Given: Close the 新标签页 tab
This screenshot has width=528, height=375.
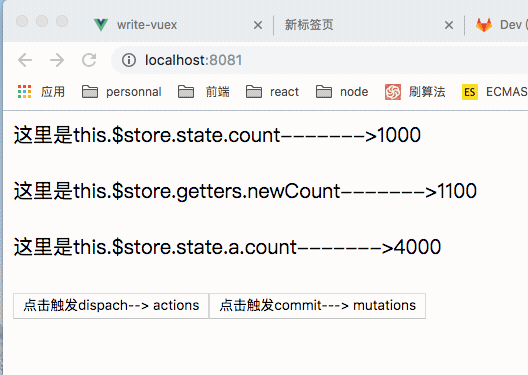Looking at the screenshot, I should (449, 25).
